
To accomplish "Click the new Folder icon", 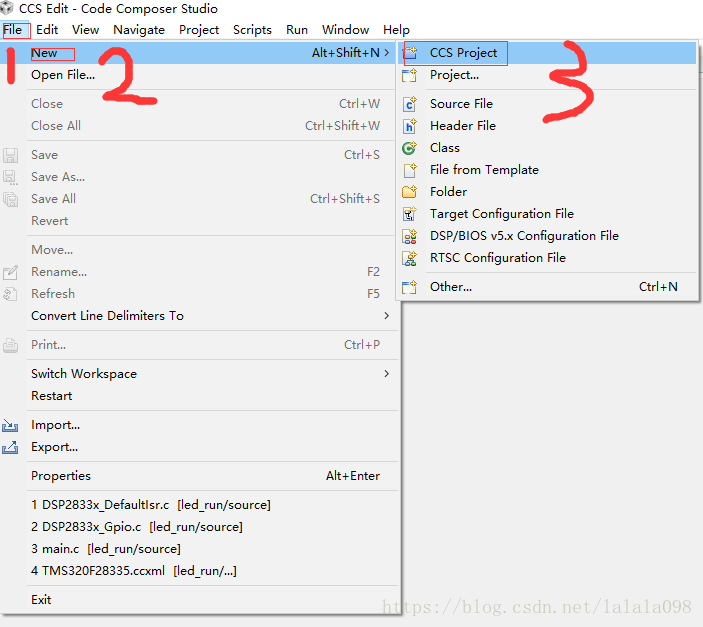I will click(x=410, y=192).
